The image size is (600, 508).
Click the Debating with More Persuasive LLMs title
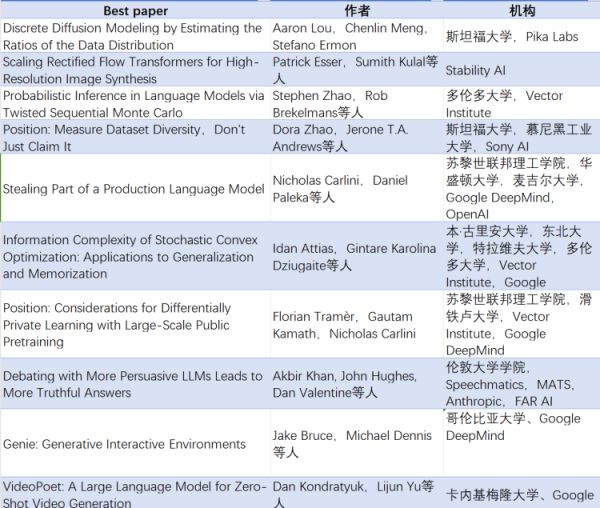coord(132,384)
